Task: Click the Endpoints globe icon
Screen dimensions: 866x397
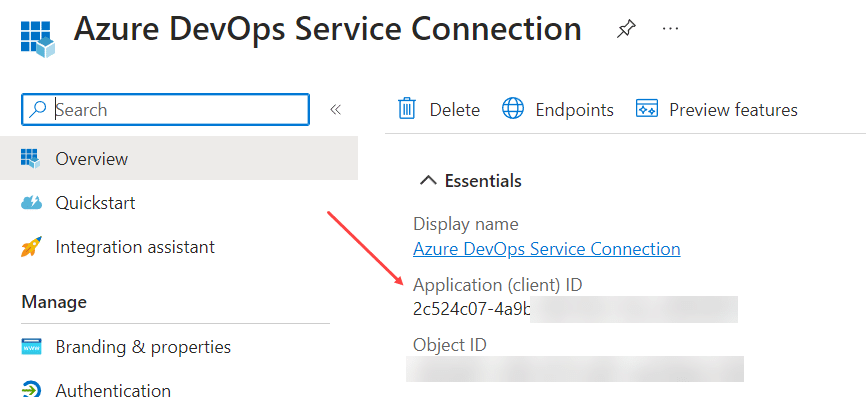Action: tap(513, 109)
